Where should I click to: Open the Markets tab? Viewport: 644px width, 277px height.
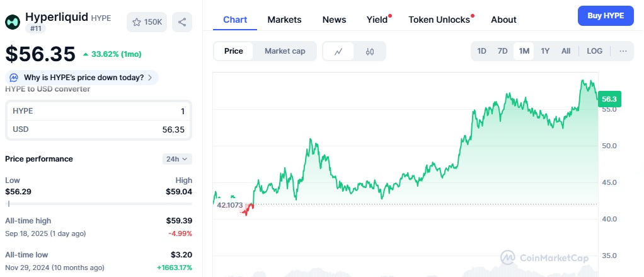284,20
